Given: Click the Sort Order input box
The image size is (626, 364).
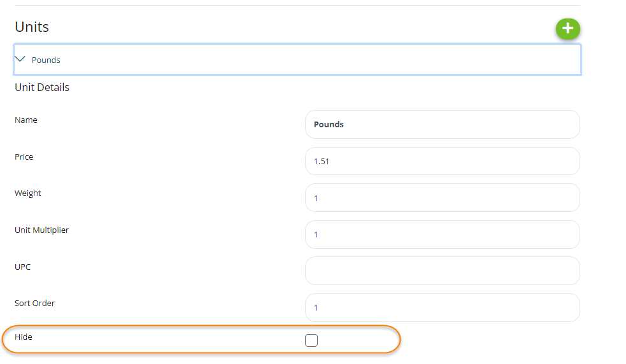Looking at the screenshot, I should (x=442, y=307).
